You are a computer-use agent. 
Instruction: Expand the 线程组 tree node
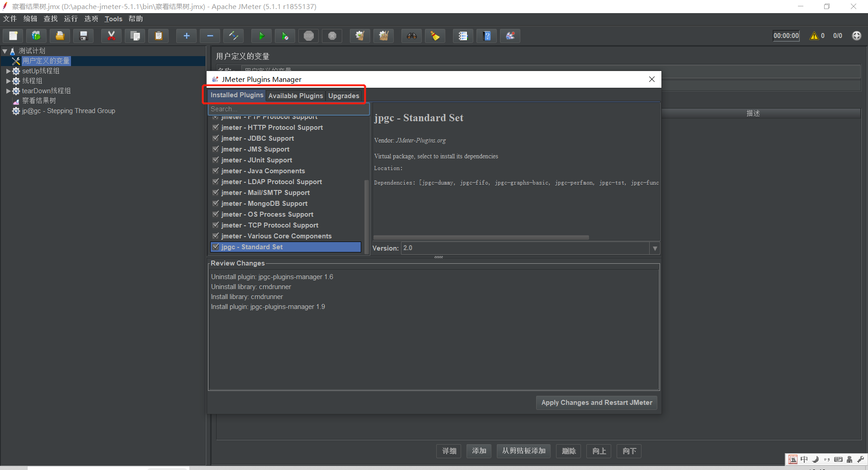(8, 81)
